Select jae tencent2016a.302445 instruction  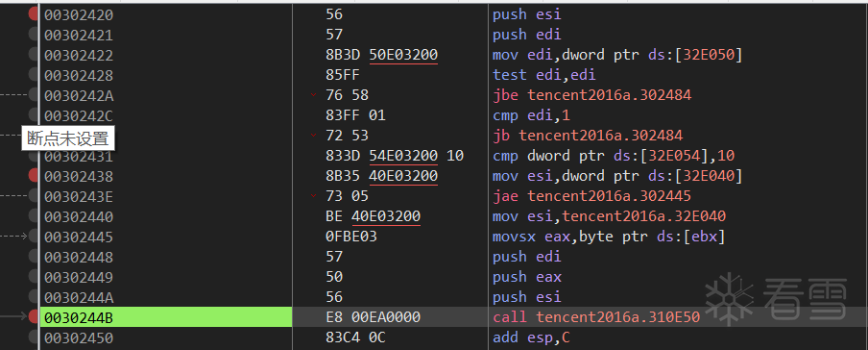[x=591, y=196]
